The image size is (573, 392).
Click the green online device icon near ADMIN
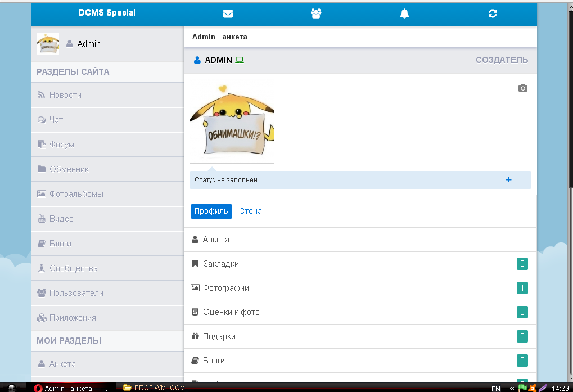pyautogui.click(x=240, y=60)
